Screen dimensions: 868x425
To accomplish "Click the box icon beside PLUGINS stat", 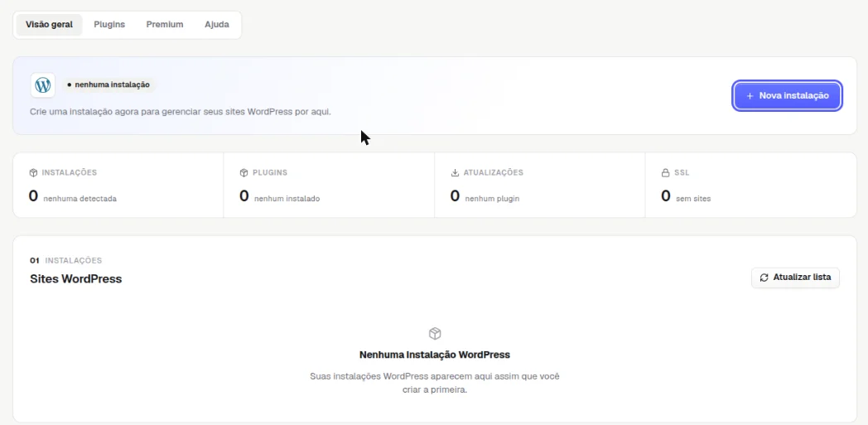I will pyautogui.click(x=244, y=172).
